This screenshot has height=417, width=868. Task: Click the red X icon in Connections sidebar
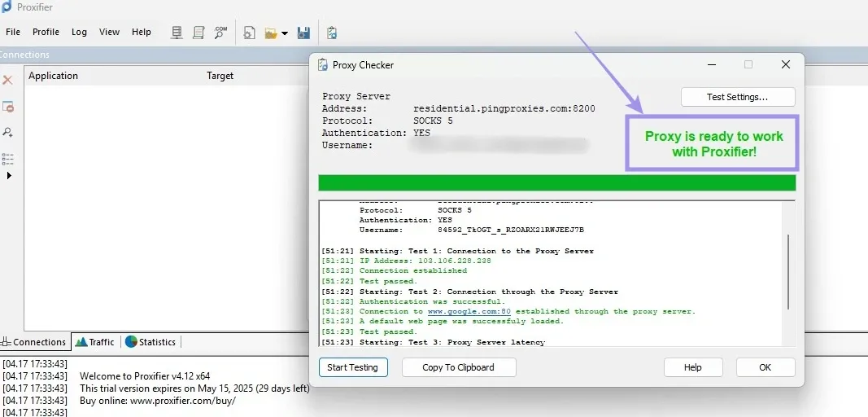click(x=8, y=81)
